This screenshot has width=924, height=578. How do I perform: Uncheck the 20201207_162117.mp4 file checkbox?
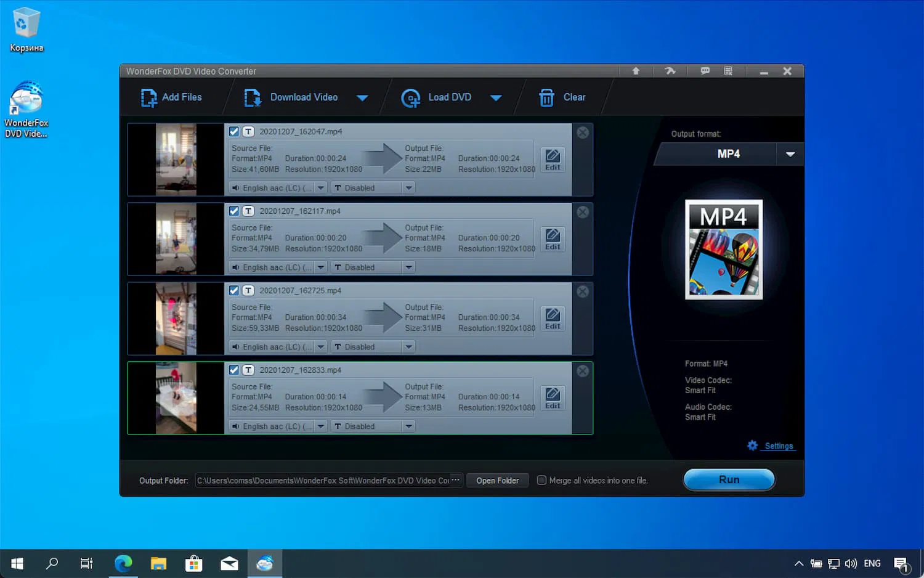click(x=234, y=211)
